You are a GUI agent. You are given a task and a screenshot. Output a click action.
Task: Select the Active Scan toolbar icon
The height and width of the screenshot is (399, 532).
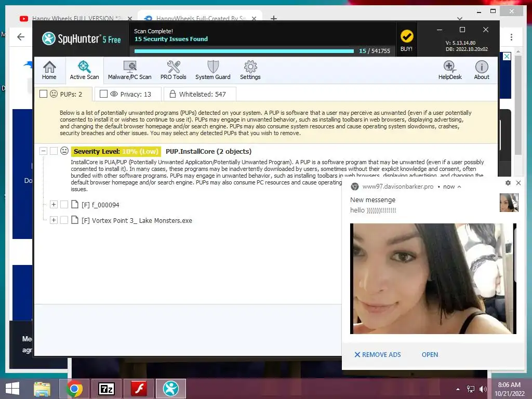point(84,70)
